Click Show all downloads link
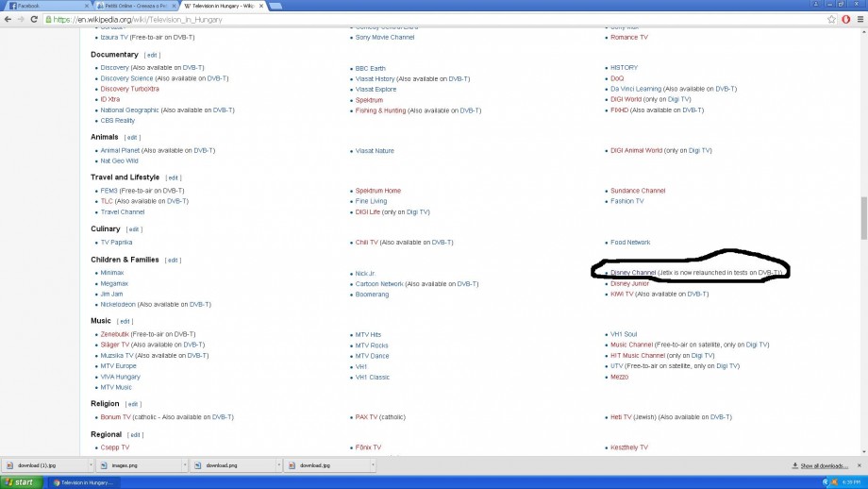This screenshot has width=868, height=489. tap(824, 465)
